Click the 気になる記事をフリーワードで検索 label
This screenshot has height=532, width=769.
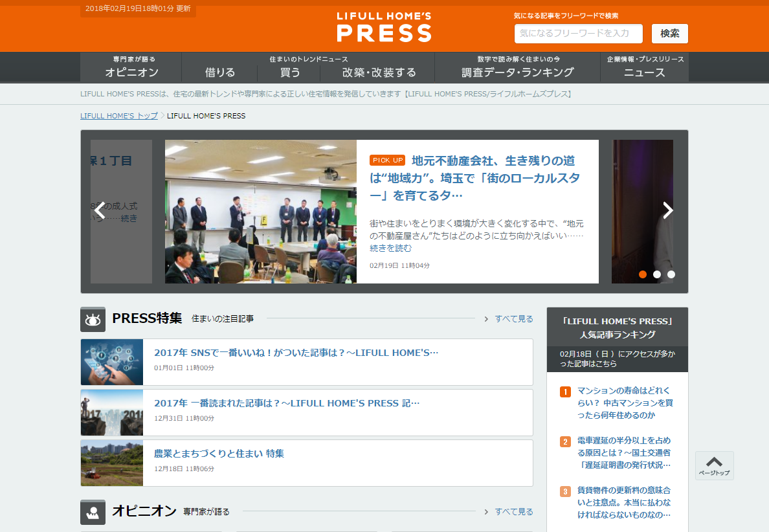(566, 16)
